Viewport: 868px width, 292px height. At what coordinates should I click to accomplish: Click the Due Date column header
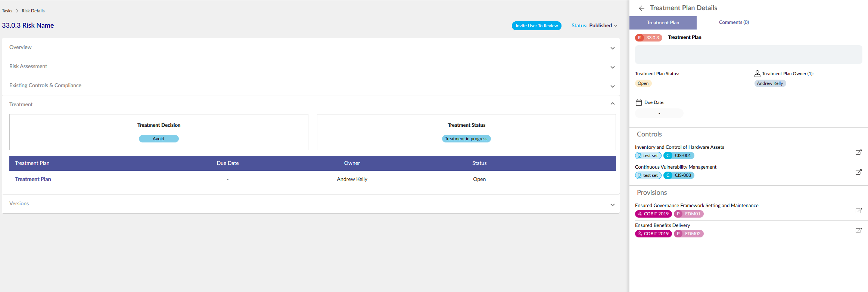point(228,163)
